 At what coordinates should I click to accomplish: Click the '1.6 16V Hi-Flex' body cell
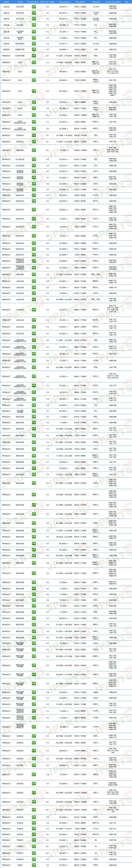[x=96, y=19]
